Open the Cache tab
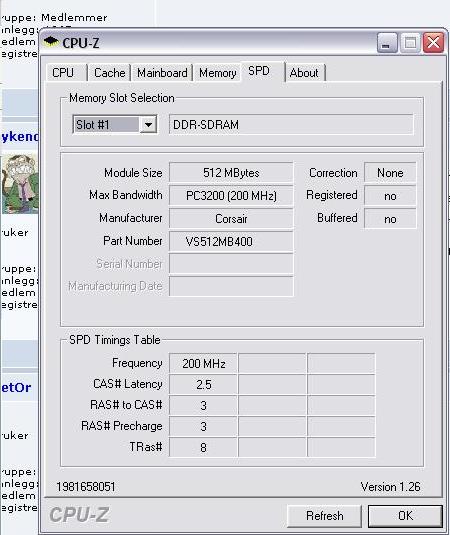Screen dimensions: 450x535 tap(109, 73)
